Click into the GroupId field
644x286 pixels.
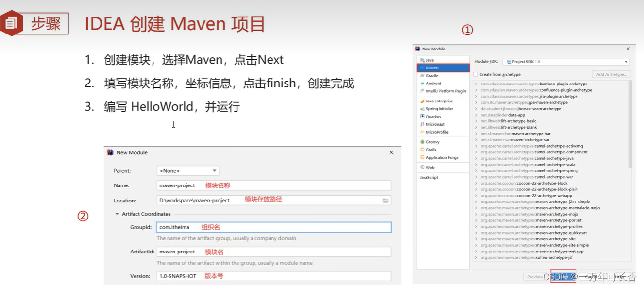[274, 227]
